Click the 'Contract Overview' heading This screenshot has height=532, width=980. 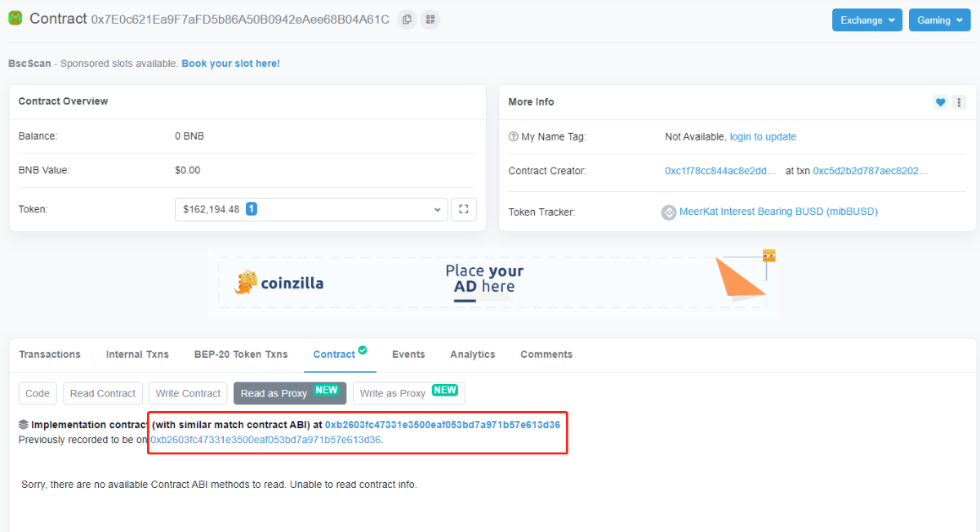(x=64, y=101)
